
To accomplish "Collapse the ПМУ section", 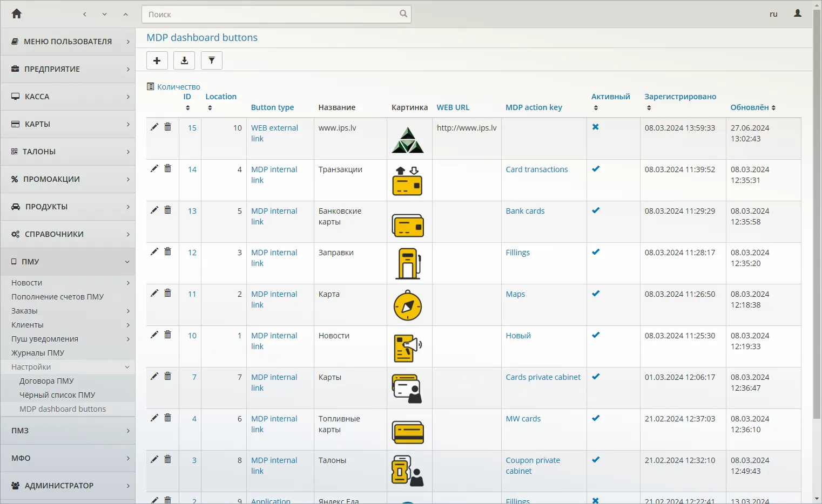I will point(68,262).
